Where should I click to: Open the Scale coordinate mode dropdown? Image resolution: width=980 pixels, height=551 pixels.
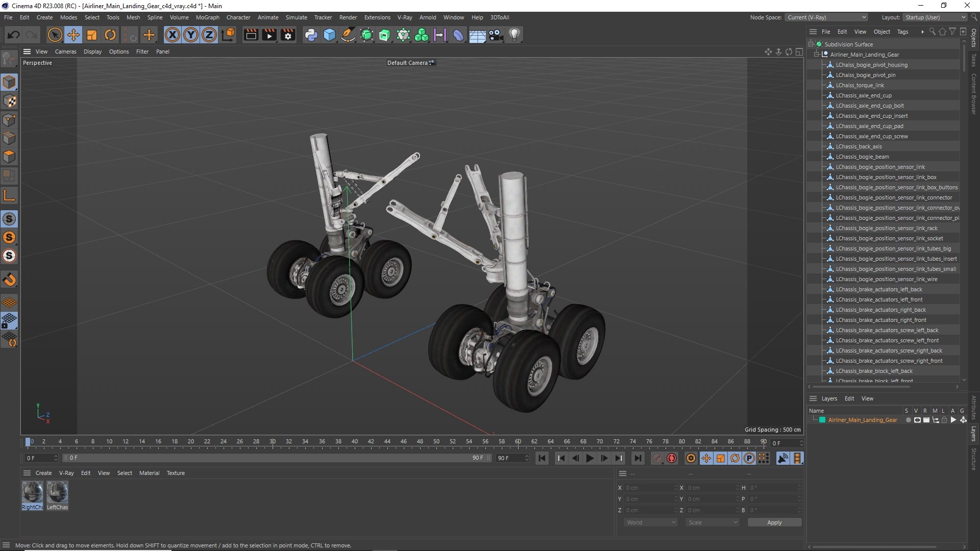pos(713,522)
